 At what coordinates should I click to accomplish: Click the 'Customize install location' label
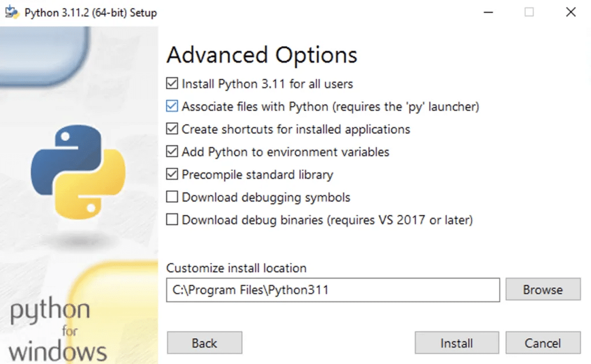tap(236, 268)
